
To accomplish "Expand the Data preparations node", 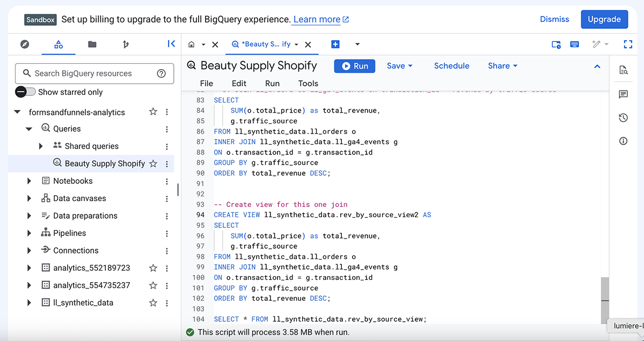I will 29,216.
